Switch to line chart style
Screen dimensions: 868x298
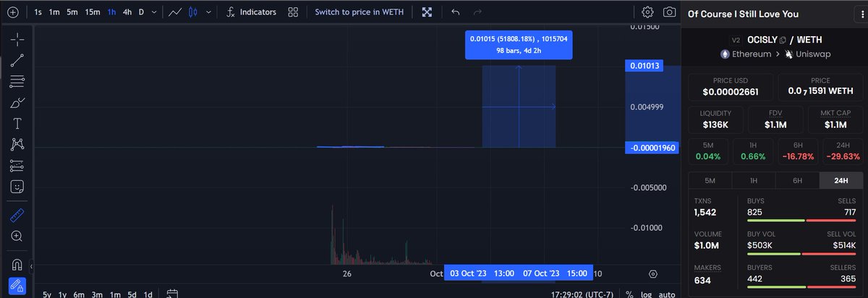pyautogui.click(x=174, y=12)
